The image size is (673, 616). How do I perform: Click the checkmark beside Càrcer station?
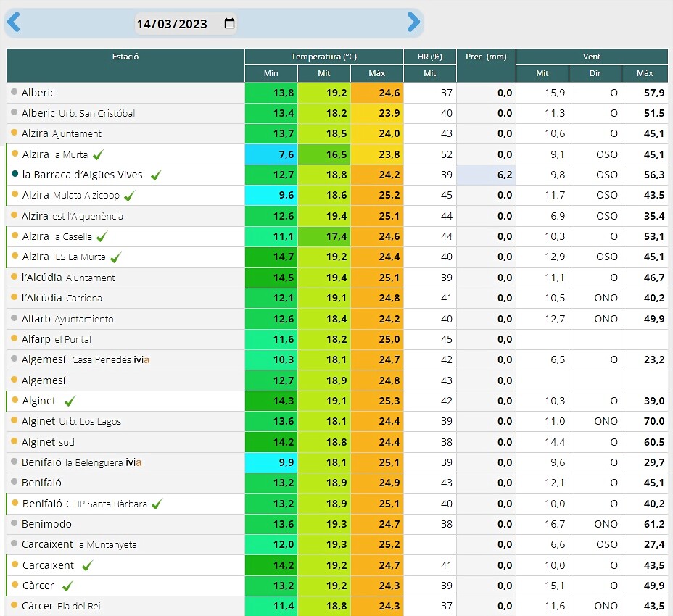pyautogui.click(x=68, y=586)
